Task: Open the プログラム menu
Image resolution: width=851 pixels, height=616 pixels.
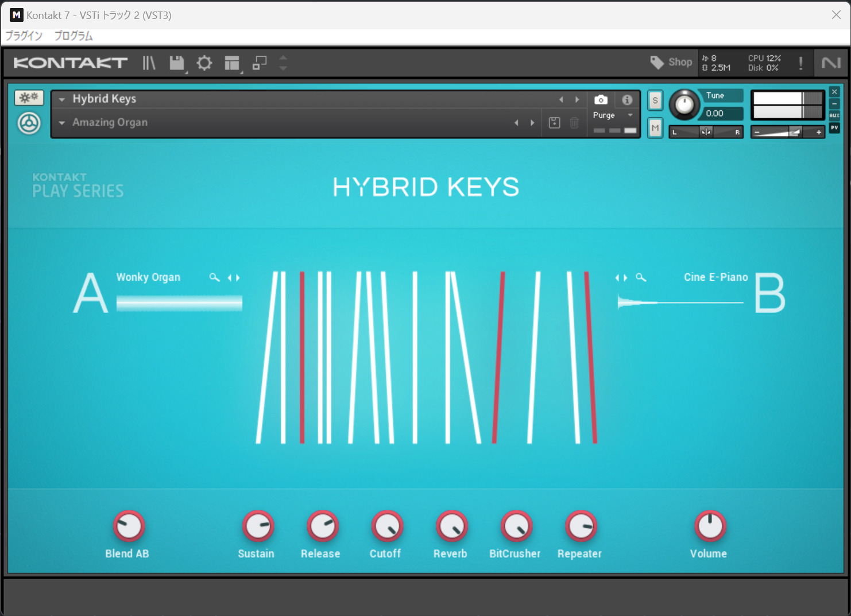Action: pyautogui.click(x=74, y=36)
